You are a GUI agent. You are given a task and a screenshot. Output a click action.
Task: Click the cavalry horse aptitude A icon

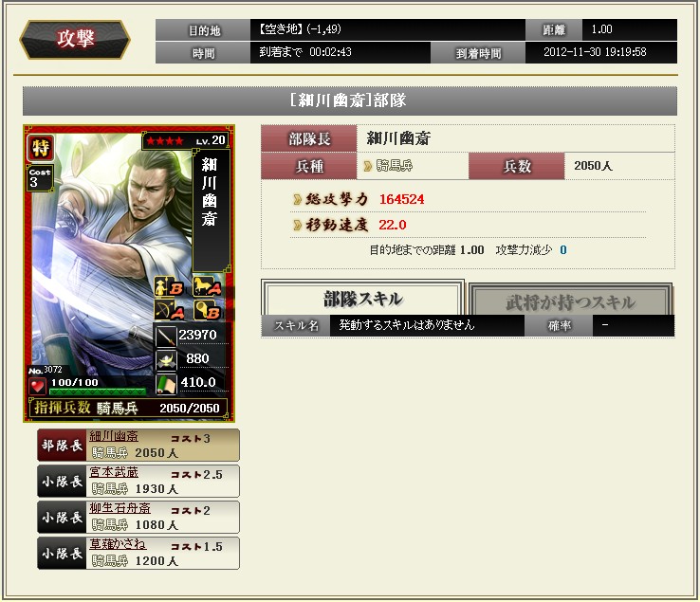click(x=207, y=287)
